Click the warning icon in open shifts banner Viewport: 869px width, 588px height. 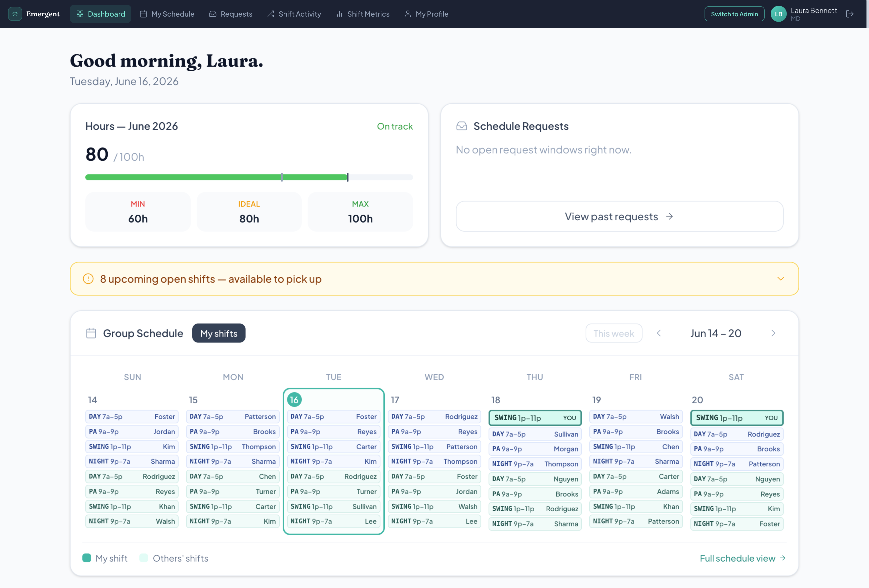pos(88,279)
